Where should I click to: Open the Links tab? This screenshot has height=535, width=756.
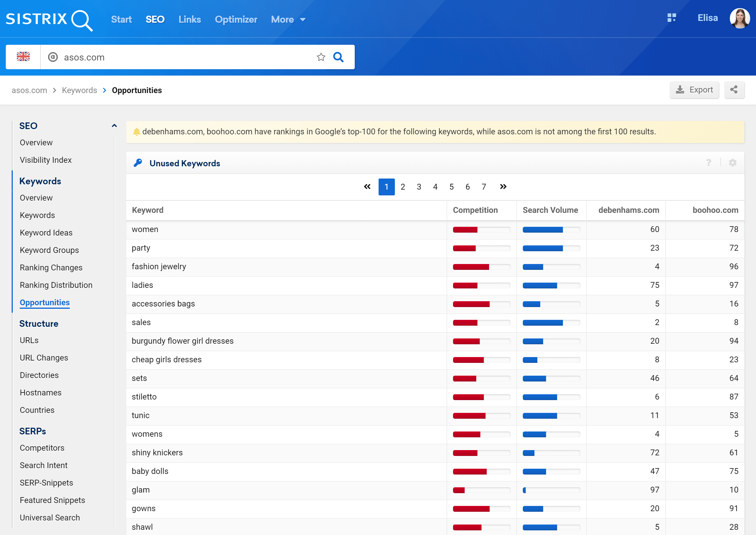(x=190, y=19)
